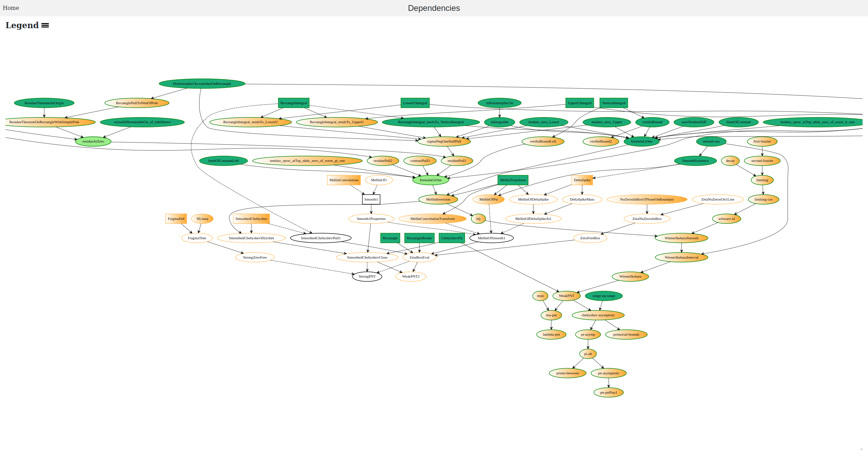The image size is (868, 468).
Task: Click the zeroTendstoDiff node
Action: tap(694, 122)
